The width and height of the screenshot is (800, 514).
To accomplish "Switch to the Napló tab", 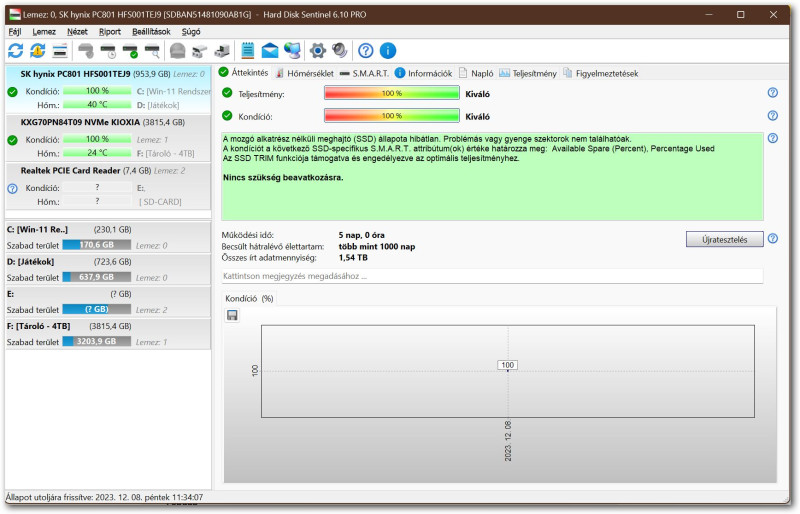I will (476, 74).
